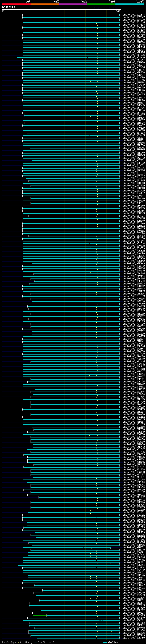146x644 pixels.
Task: Click the query end position 569
Action: 118,11
